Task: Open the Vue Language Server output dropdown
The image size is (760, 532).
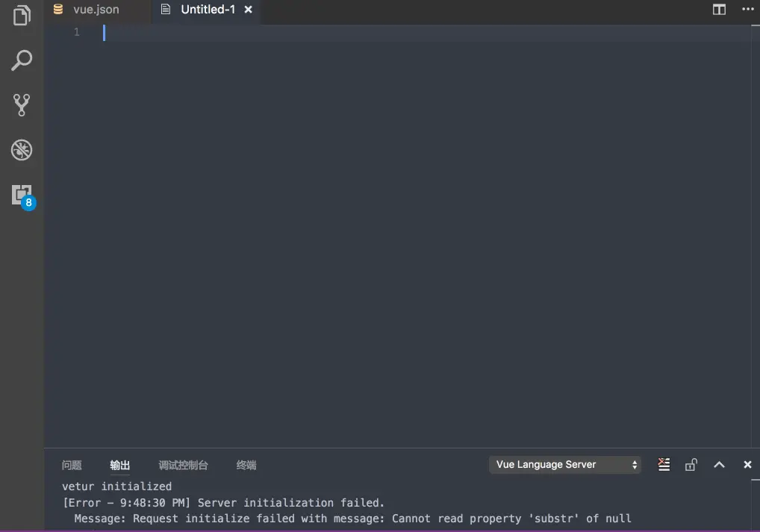Action: [x=564, y=465]
